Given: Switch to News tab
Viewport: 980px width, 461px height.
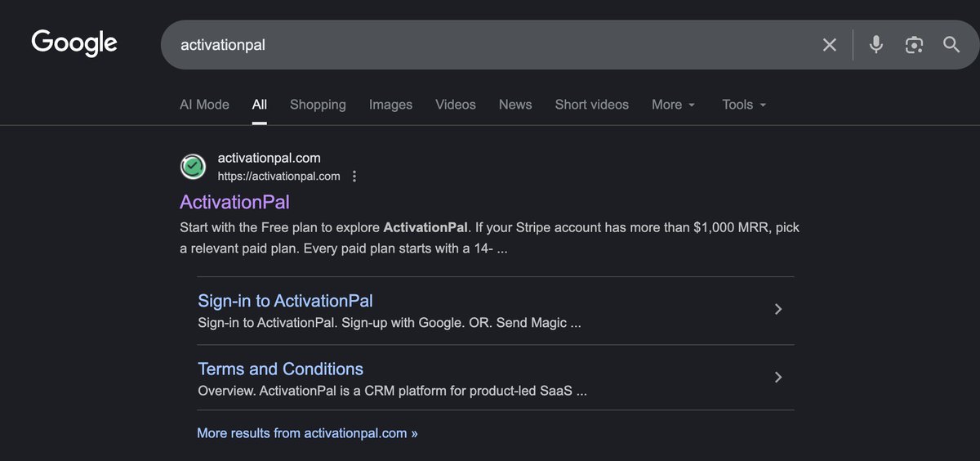Looking at the screenshot, I should tap(515, 105).
